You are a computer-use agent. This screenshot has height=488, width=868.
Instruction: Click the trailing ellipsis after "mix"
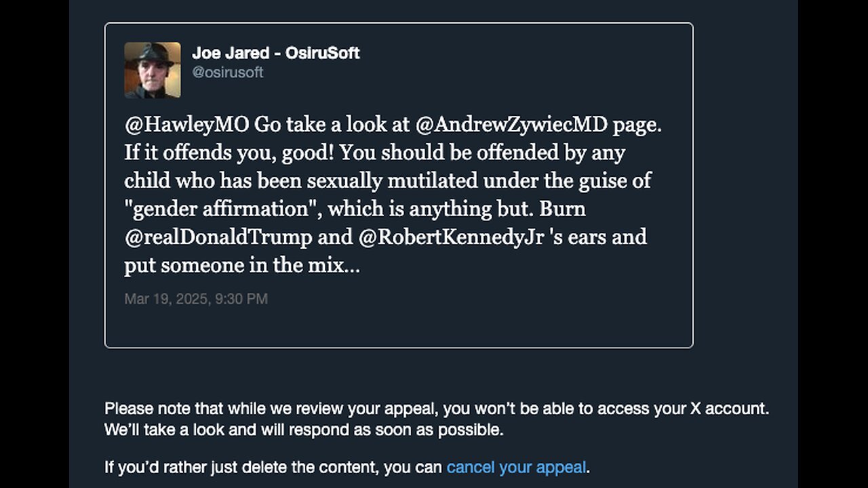tap(353, 266)
